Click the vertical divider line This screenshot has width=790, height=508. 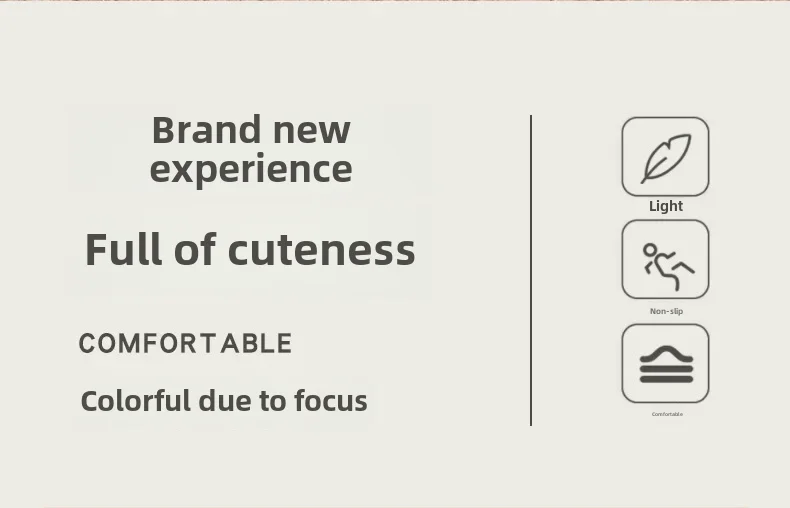coord(531,270)
